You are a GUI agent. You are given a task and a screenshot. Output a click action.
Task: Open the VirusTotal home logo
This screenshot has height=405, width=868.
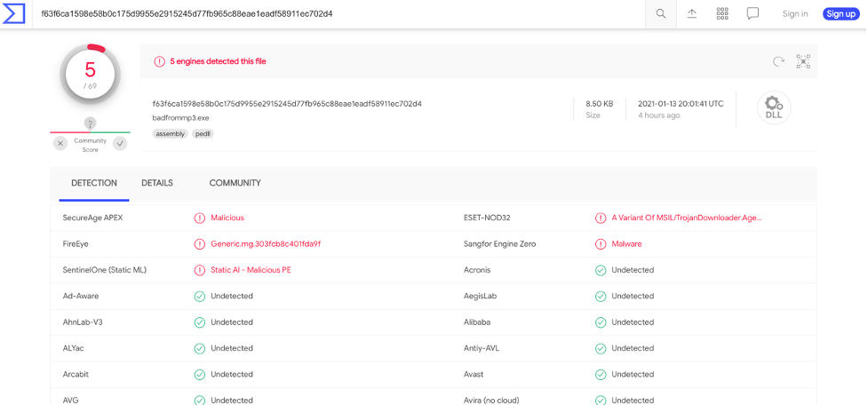pos(14,14)
